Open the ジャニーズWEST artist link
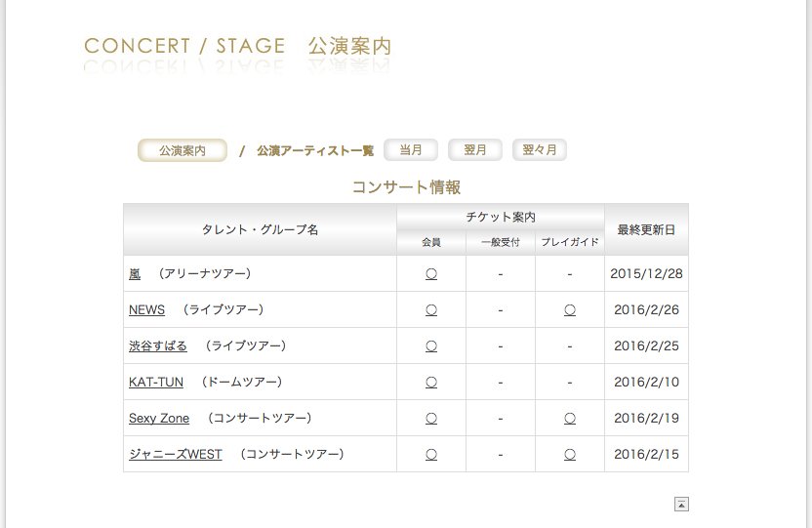Screen dimensions: 812x528 tap(176, 455)
